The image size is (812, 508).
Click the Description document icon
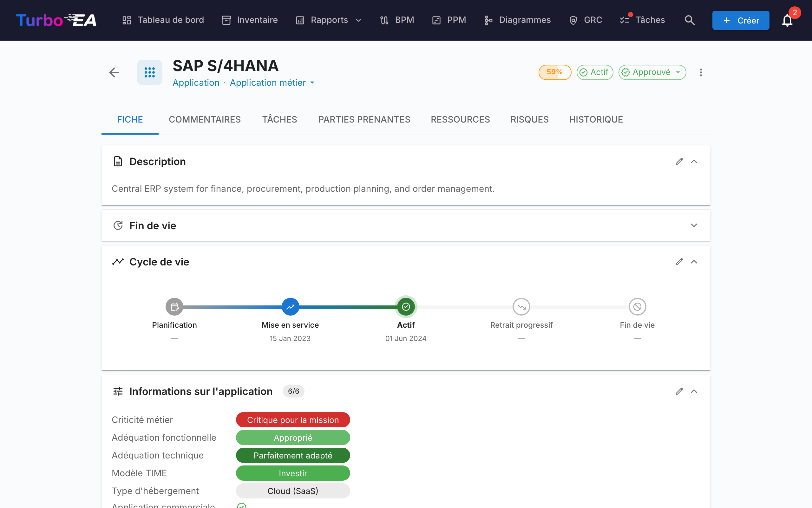pyautogui.click(x=118, y=162)
